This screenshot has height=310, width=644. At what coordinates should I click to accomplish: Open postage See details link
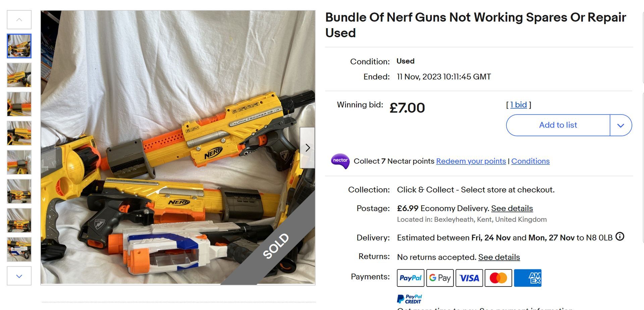click(x=512, y=208)
